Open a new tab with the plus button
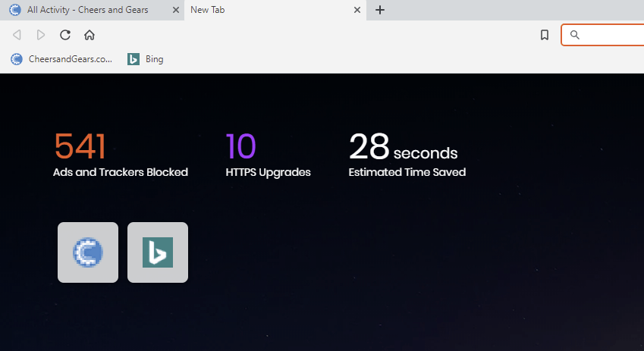644x351 pixels. pyautogui.click(x=380, y=10)
